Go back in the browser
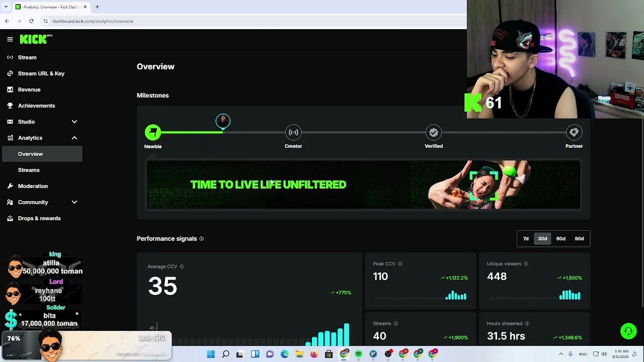This screenshot has width=644, height=362. [x=7, y=21]
